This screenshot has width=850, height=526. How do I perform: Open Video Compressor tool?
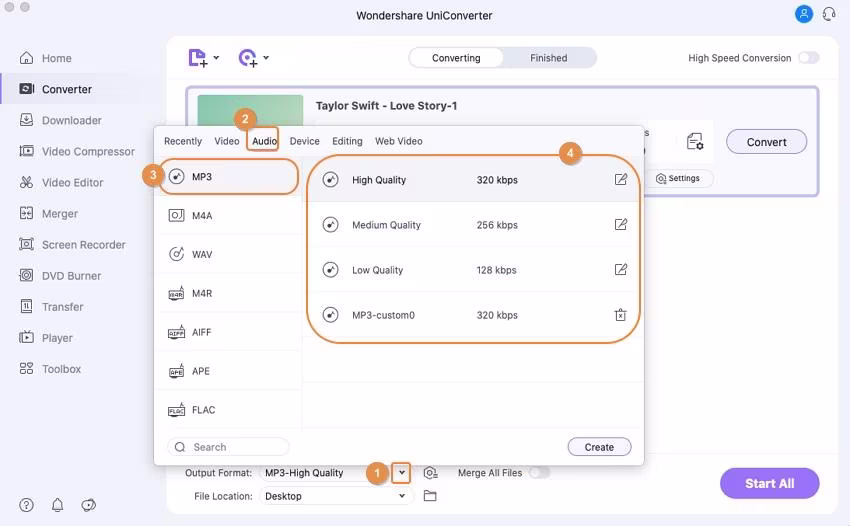[77, 151]
